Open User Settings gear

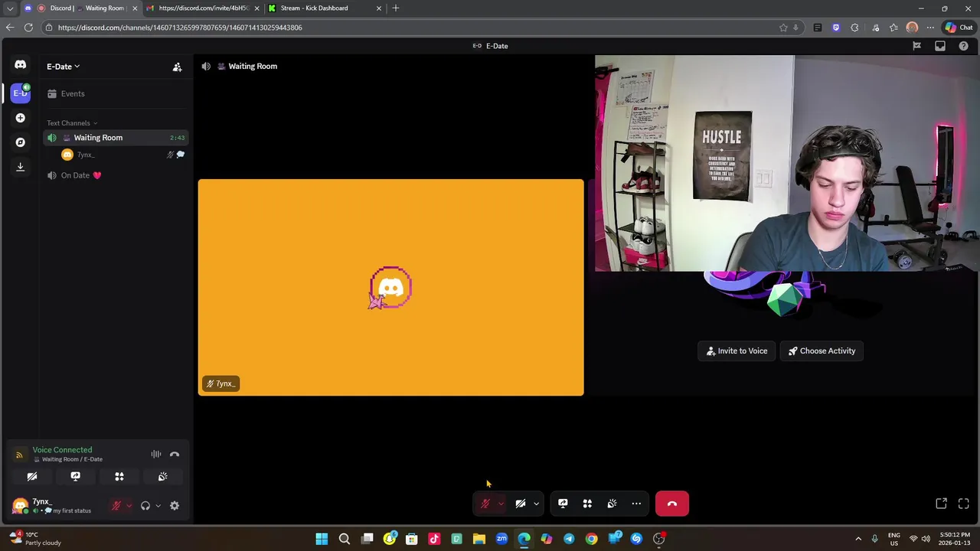(x=175, y=506)
